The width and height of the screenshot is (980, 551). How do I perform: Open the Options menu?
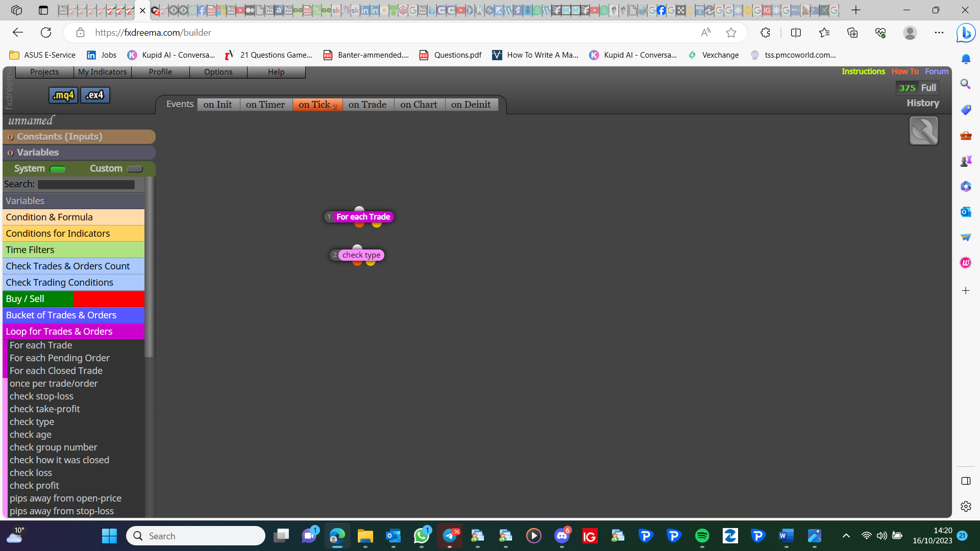[218, 72]
